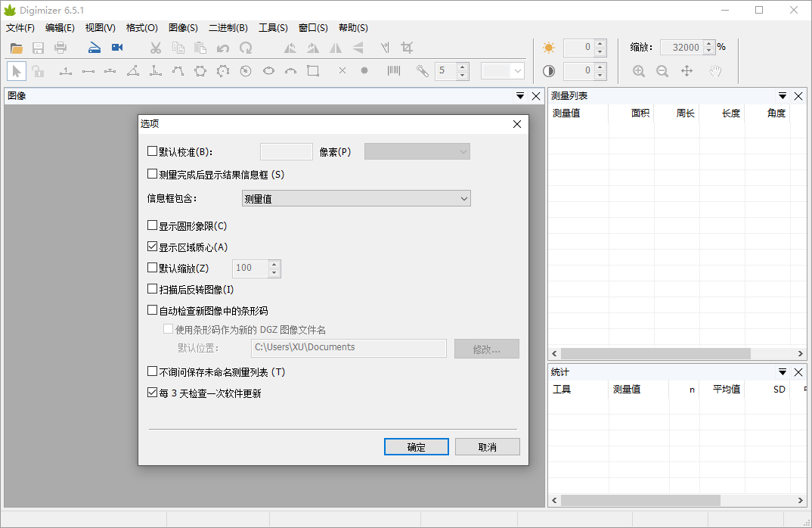The image size is (812, 528).
Task: Select the Zoom In magnifier tool
Action: click(x=639, y=70)
